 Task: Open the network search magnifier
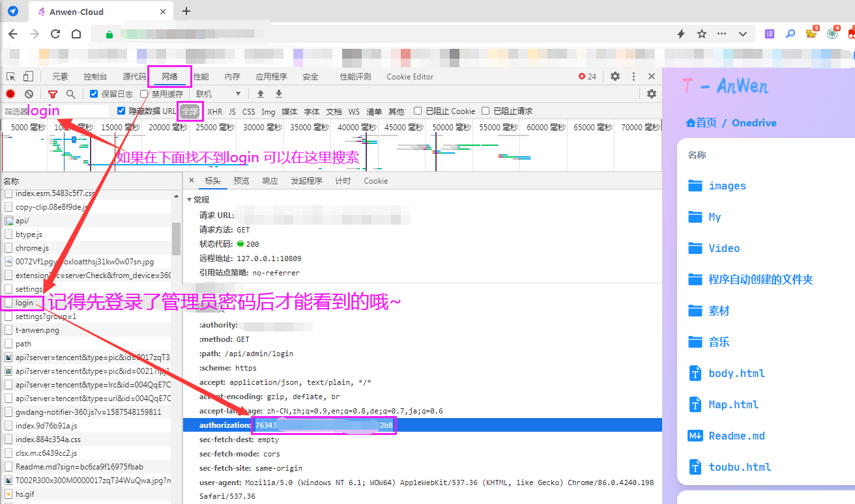coord(70,94)
